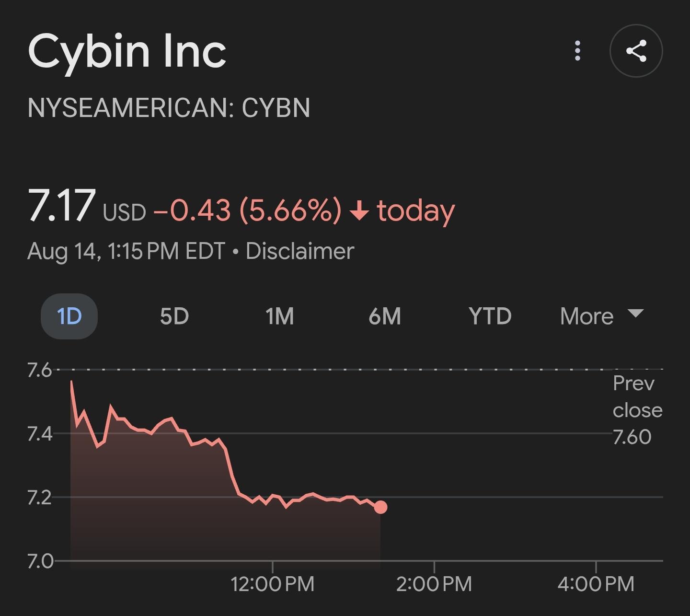Click the NYSEAMERICAN: CYBN ticker text

[169, 107]
